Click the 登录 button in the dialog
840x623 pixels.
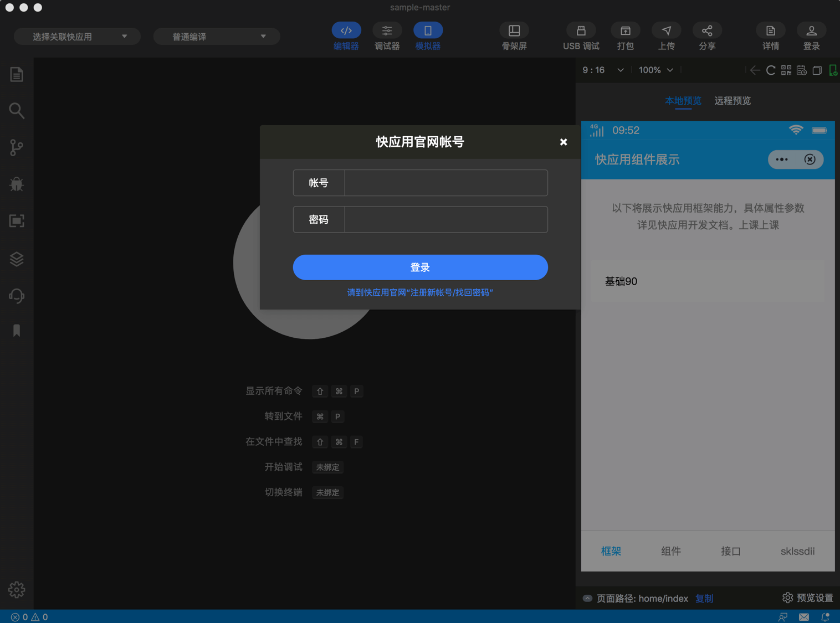pyautogui.click(x=420, y=267)
